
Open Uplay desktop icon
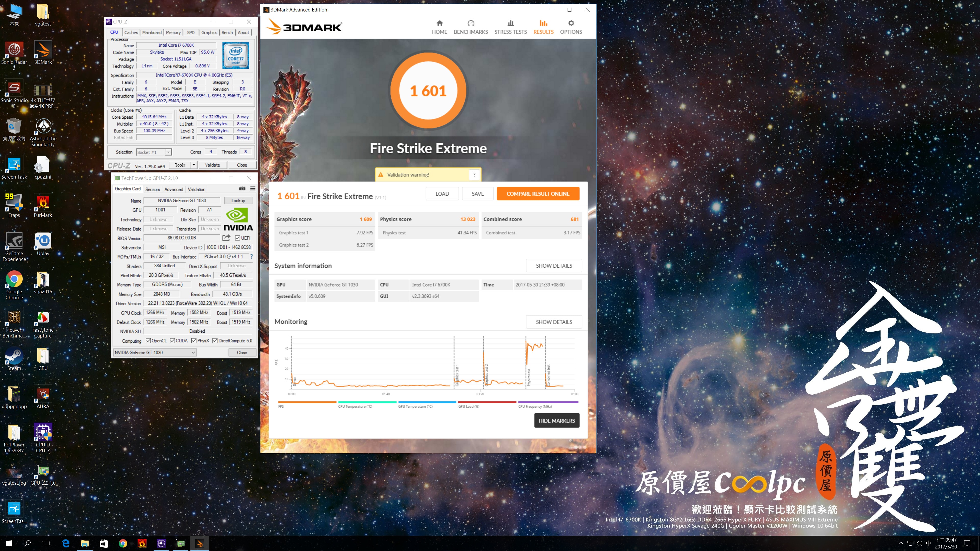tap(43, 244)
